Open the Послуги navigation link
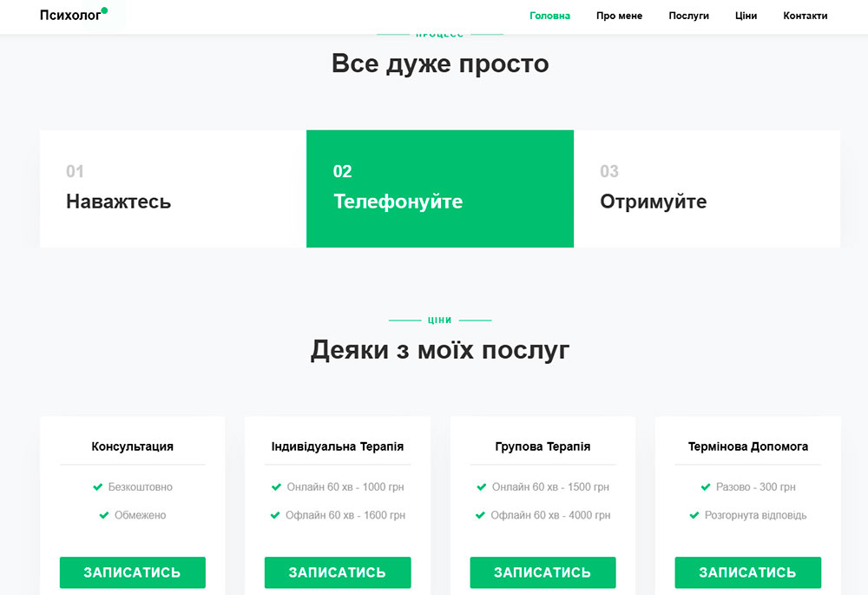The width and height of the screenshot is (868, 595). tap(688, 16)
